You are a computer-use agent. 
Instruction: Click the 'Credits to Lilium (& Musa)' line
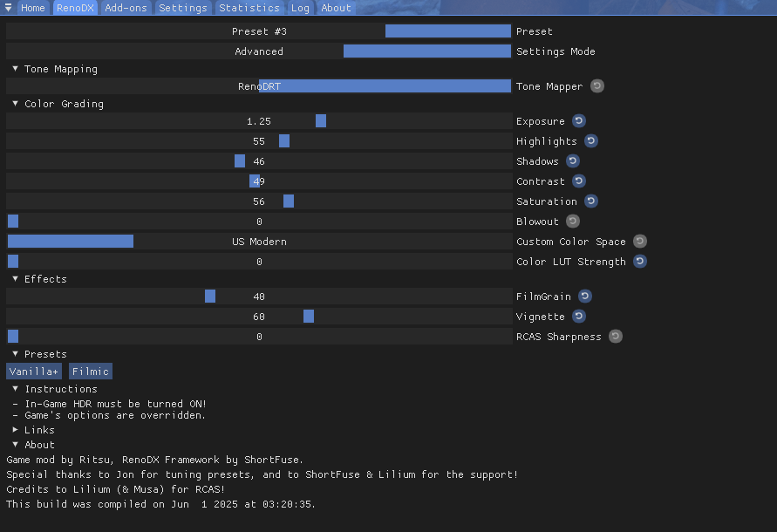pyautogui.click(x=115, y=489)
